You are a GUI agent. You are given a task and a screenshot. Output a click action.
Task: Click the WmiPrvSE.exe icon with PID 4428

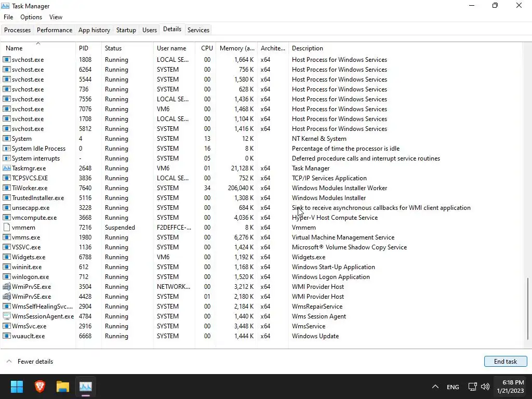click(x=6, y=296)
